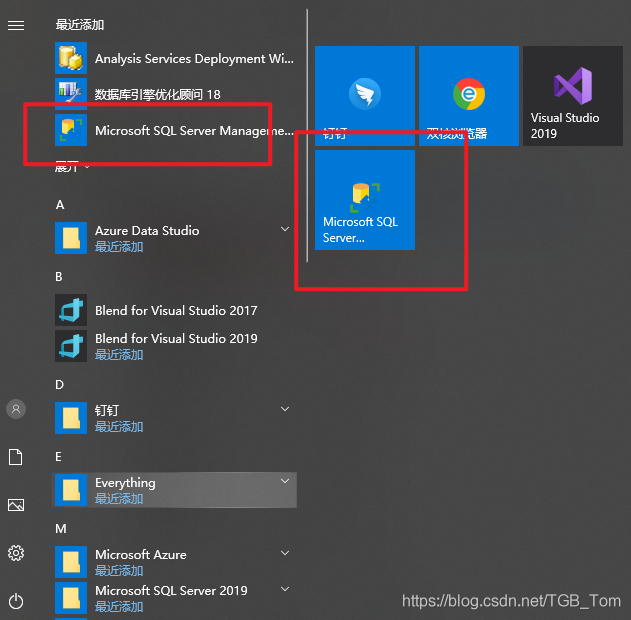Launch Blend for Visual Studio 2017 icon
Screen dimensions: 631x620
71,310
